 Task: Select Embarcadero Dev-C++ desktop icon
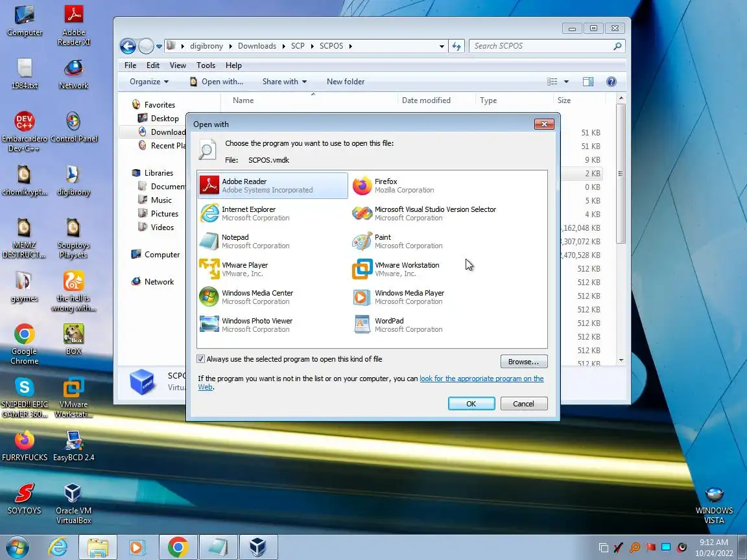pyautogui.click(x=24, y=132)
